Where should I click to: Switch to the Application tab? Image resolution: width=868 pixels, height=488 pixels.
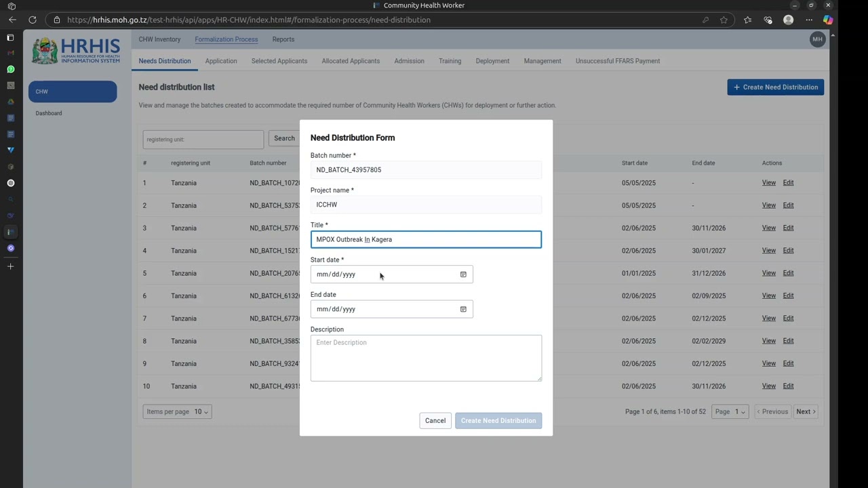(x=221, y=61)
